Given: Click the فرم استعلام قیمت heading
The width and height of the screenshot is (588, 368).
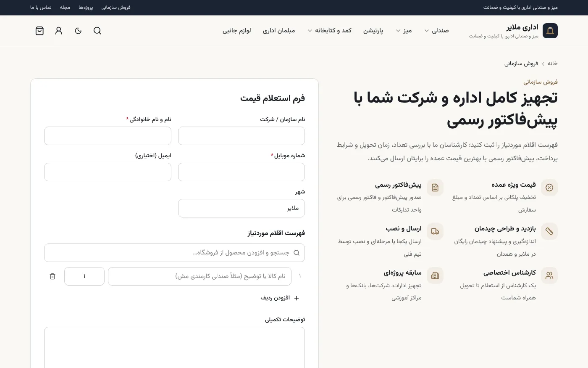Looking at the screenshot, I should click(x=273, y=98).
